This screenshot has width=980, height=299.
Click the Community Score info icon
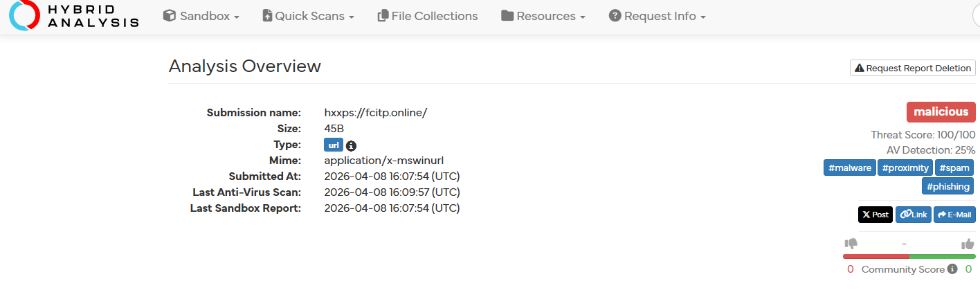(x=952, y=269)
